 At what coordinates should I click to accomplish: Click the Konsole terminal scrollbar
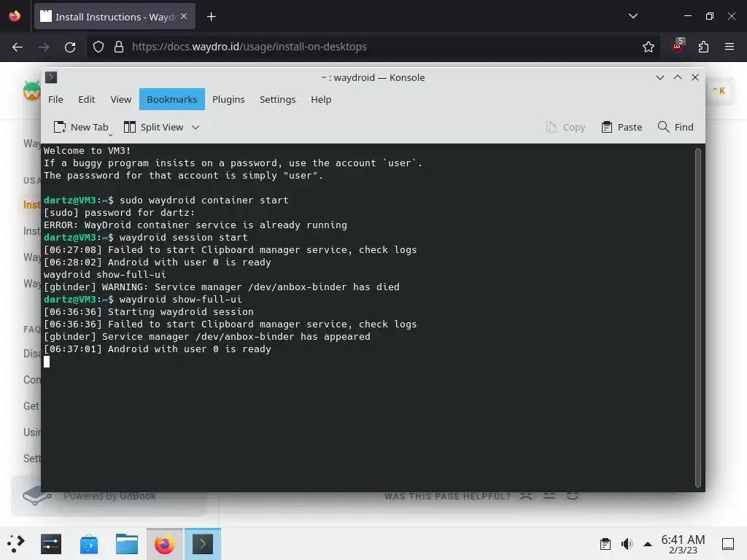[x=698, y=318]
